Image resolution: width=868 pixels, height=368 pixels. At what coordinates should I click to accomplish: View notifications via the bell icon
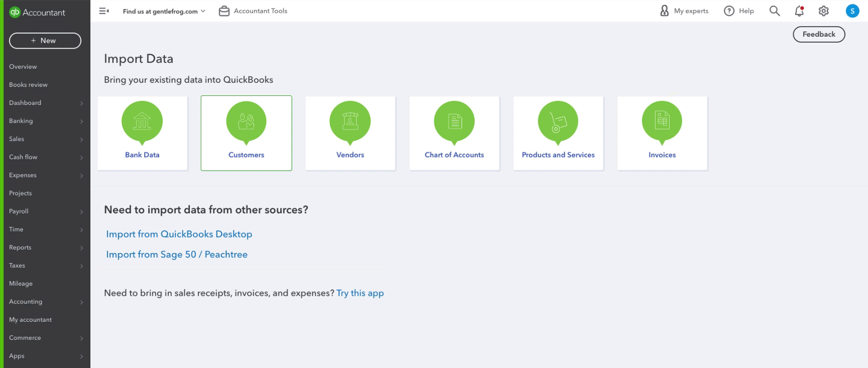point(799,11)
